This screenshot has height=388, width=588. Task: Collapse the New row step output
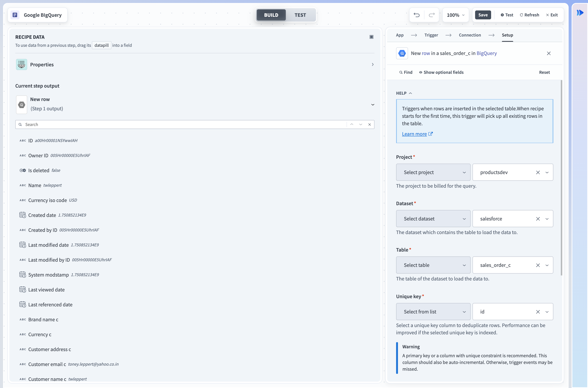pos(373,105)
